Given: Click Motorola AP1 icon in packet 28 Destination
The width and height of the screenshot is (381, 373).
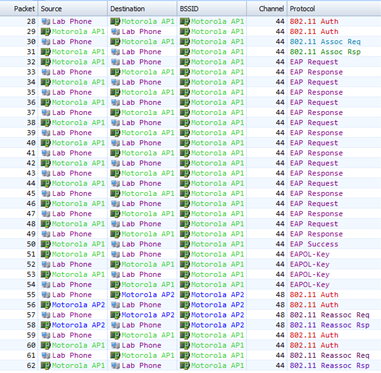Looking at the screenshot, I should point(115,22).
